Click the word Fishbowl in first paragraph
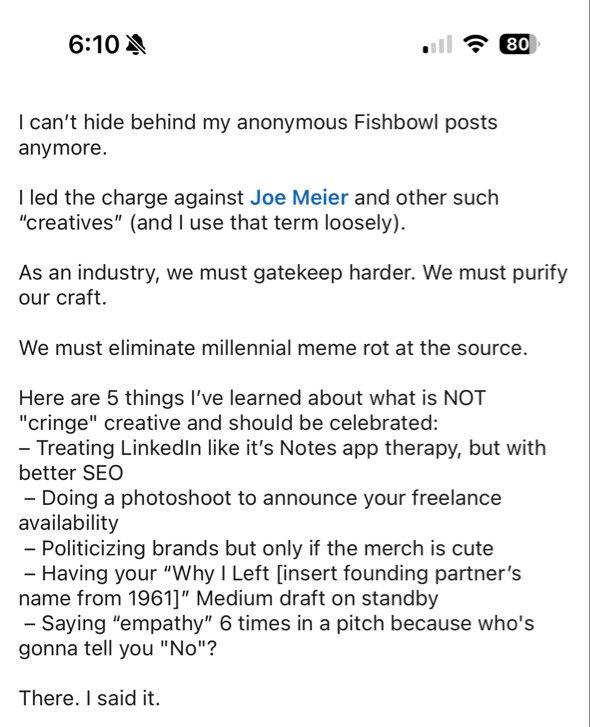 396,122
